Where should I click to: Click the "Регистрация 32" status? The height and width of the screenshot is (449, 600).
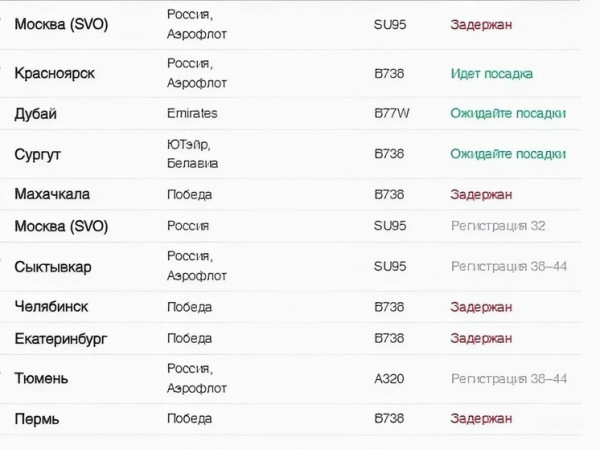click(x=498, y=226)
